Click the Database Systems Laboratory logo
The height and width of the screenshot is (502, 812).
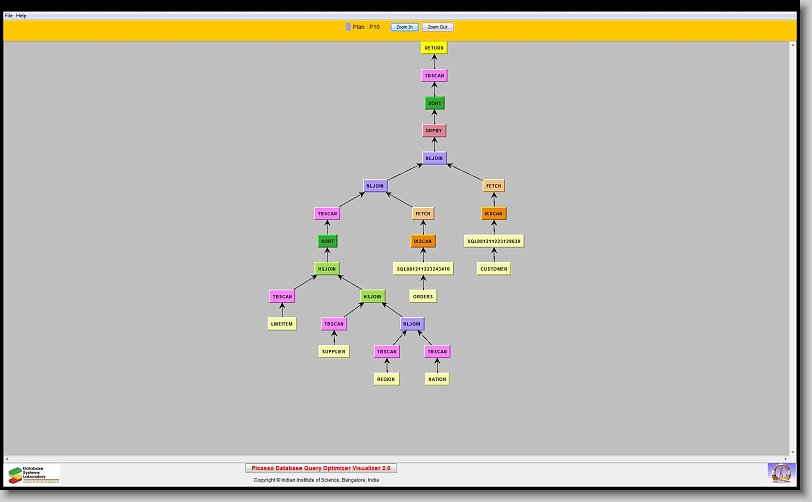(34, 474)
